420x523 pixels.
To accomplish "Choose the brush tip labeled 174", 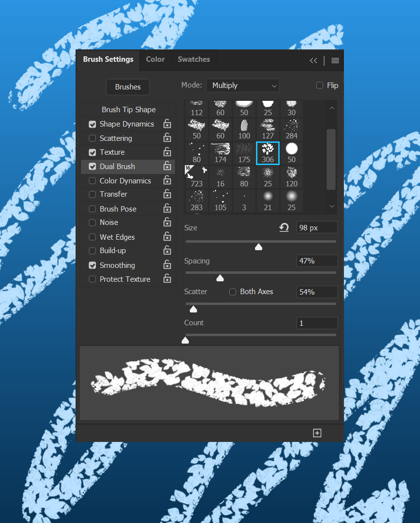I will click(x=220, y=153).
